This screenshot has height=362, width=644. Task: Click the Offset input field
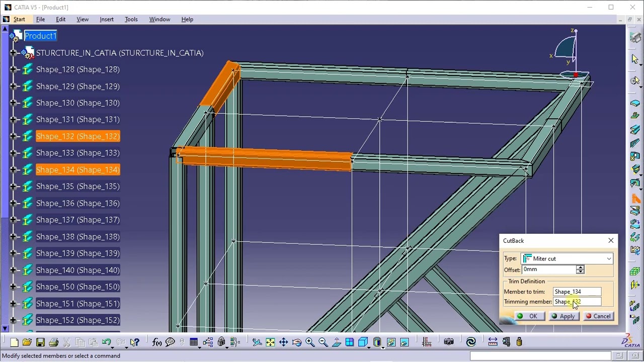[x=549, y=270]
